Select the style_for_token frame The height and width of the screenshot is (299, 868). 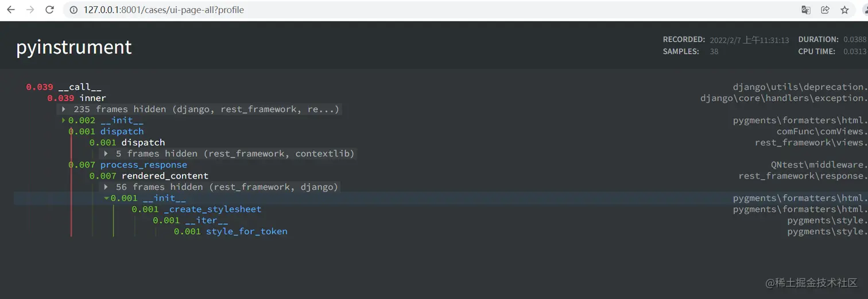click(x=231, y=231)
